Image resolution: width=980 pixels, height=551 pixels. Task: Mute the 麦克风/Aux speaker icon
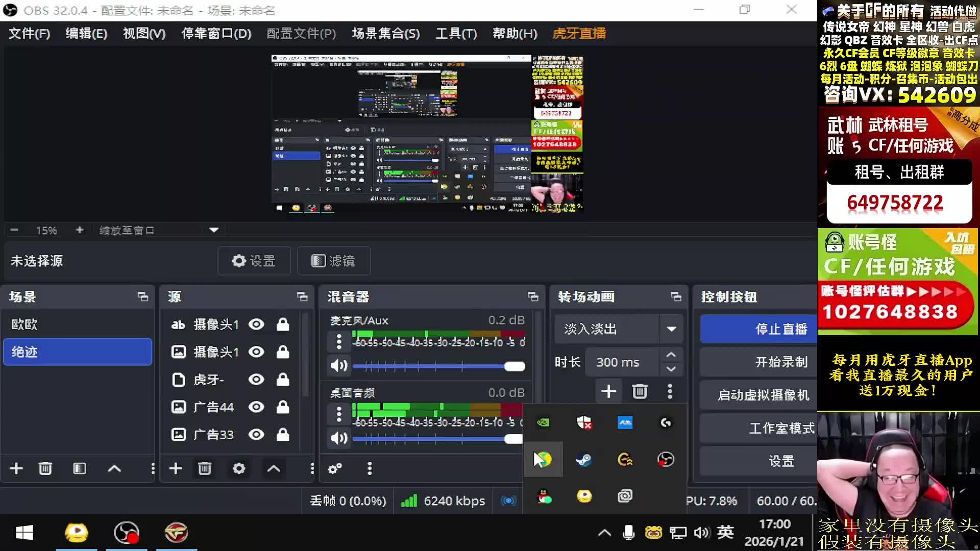pyautogui.click(x=338, y=365)
